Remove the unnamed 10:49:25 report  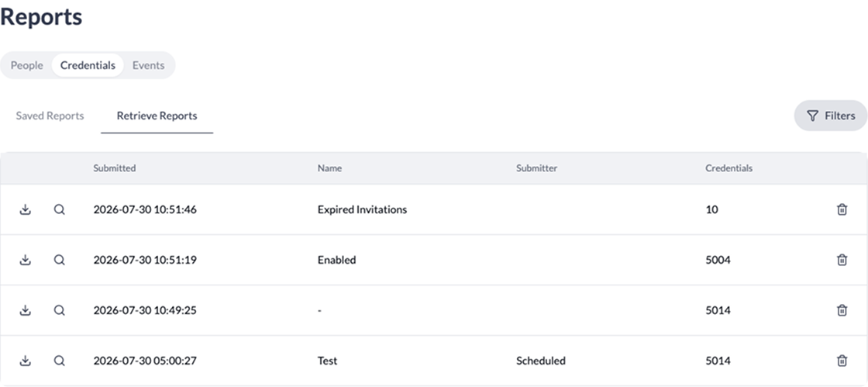842,310
